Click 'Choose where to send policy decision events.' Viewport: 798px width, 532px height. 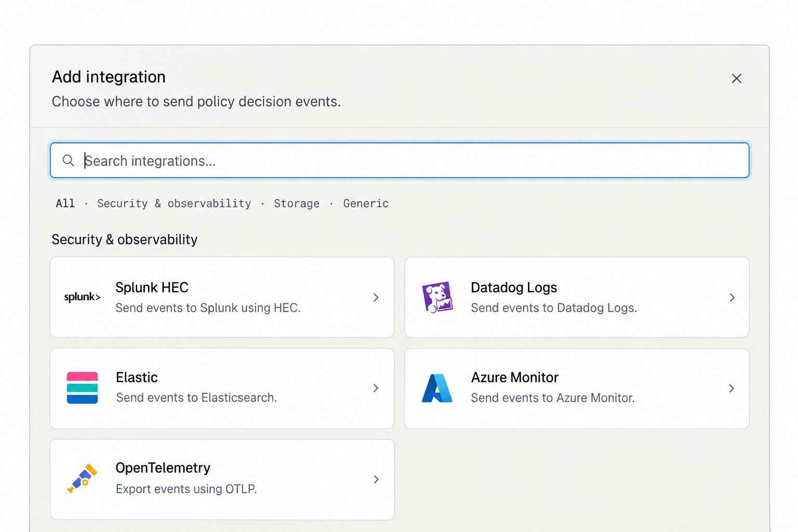pyautogui.click(x=196, y=102)
